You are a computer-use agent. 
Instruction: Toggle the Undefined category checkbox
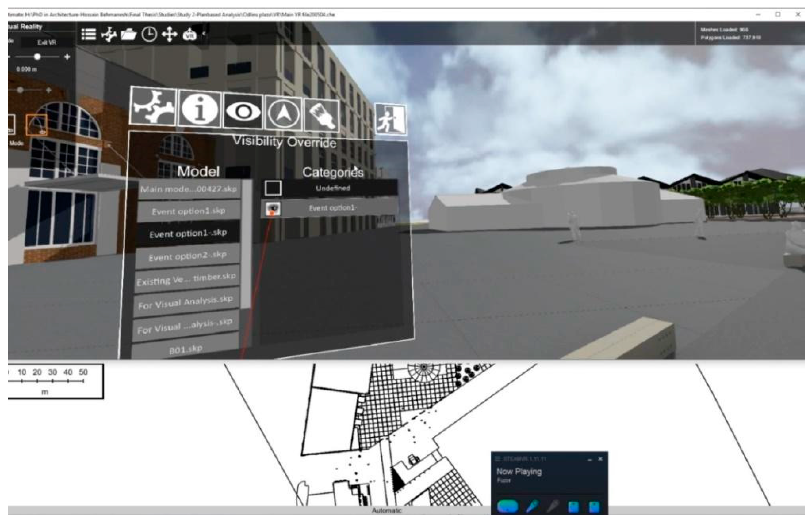(x=273, y=188)
